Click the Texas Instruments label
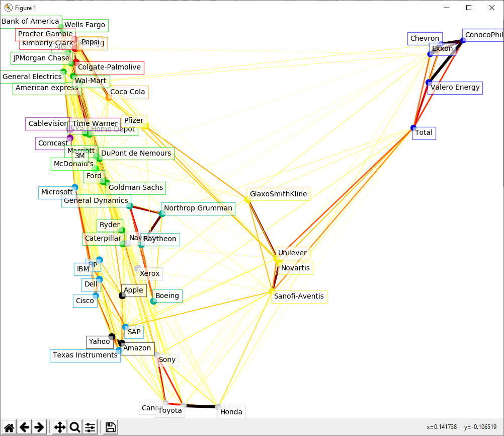Viewport: 504px width, 436px height. pos(85,355)
